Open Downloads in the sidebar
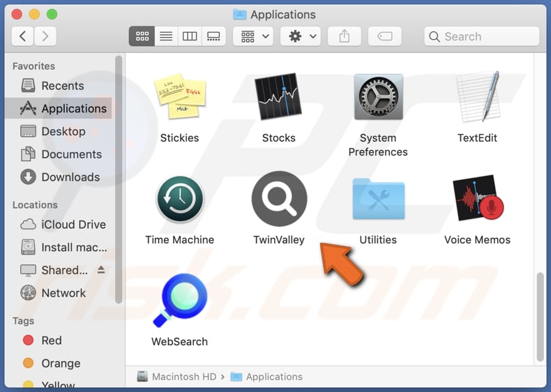This screenshot has height=392, width=551. (59, 177)
